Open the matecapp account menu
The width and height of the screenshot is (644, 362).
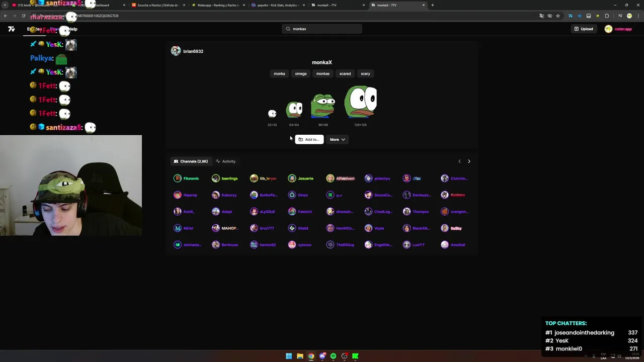618,29
